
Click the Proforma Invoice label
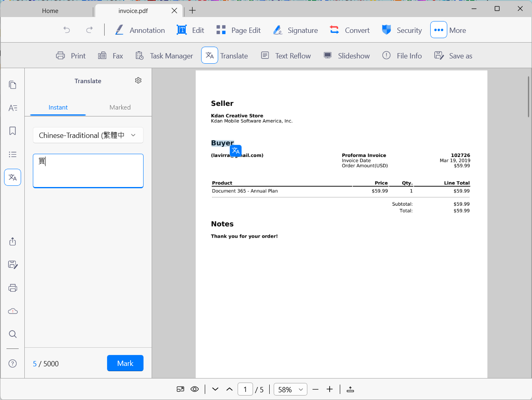(364, 155)
